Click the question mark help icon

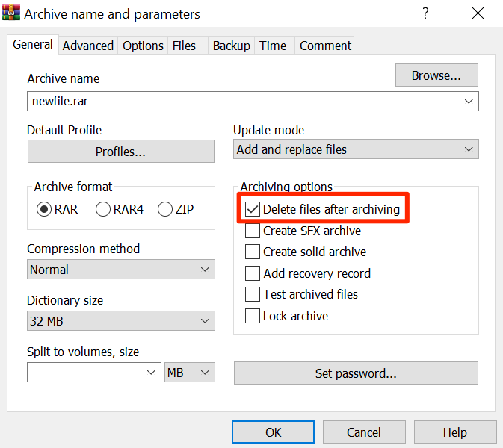pyautogui.click(x=425, y=13)
